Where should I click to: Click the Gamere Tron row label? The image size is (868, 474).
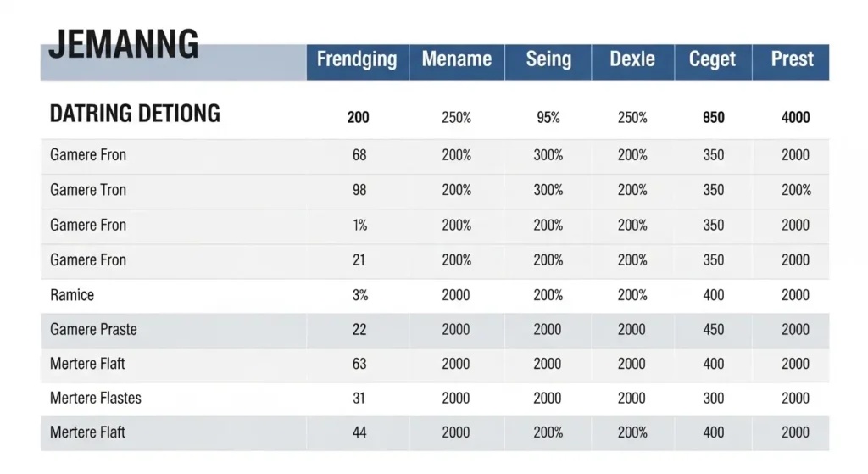click(x=88, y=190)
